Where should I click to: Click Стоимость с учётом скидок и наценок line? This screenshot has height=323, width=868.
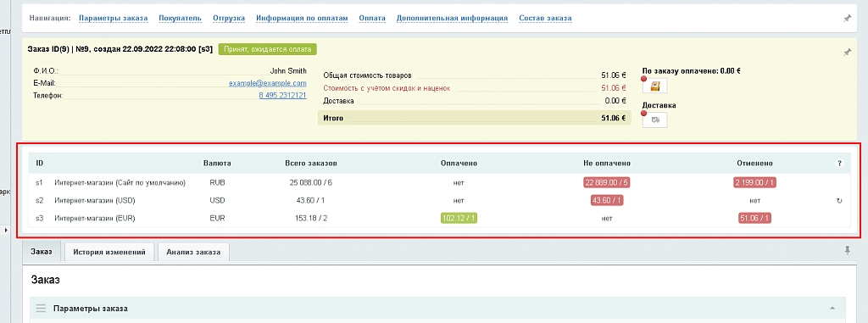475,88
